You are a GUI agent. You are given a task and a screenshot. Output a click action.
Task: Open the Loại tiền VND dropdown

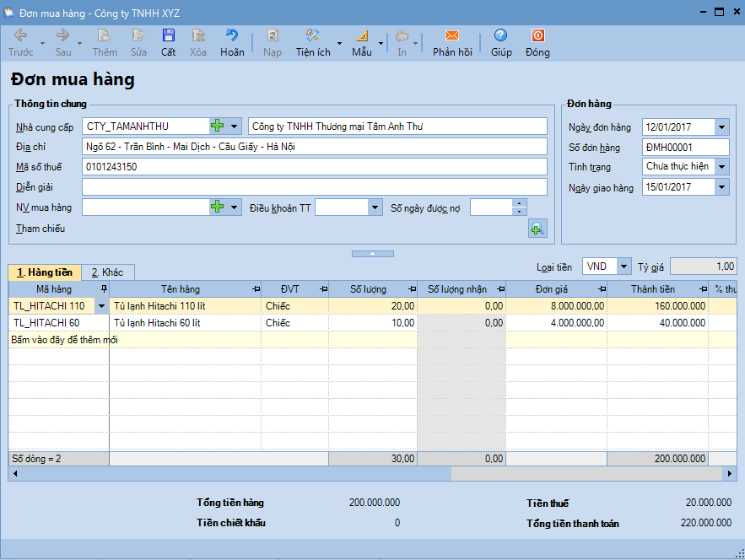point(624,267)
